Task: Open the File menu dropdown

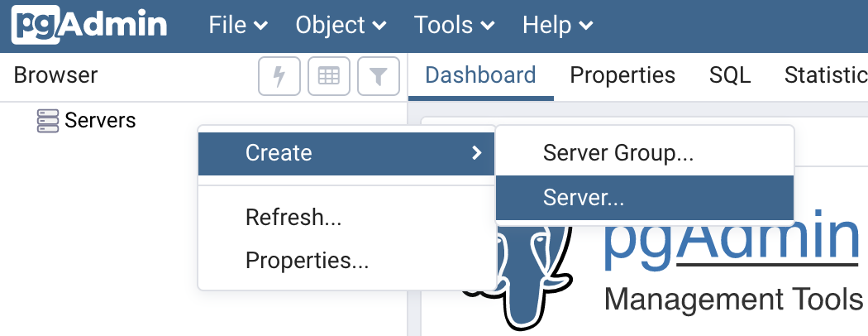Action: [238, 25]
